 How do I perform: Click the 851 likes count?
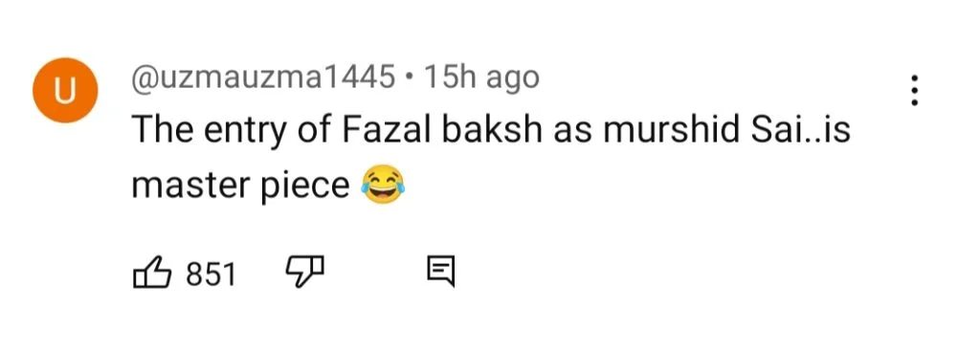coord(212,274)
